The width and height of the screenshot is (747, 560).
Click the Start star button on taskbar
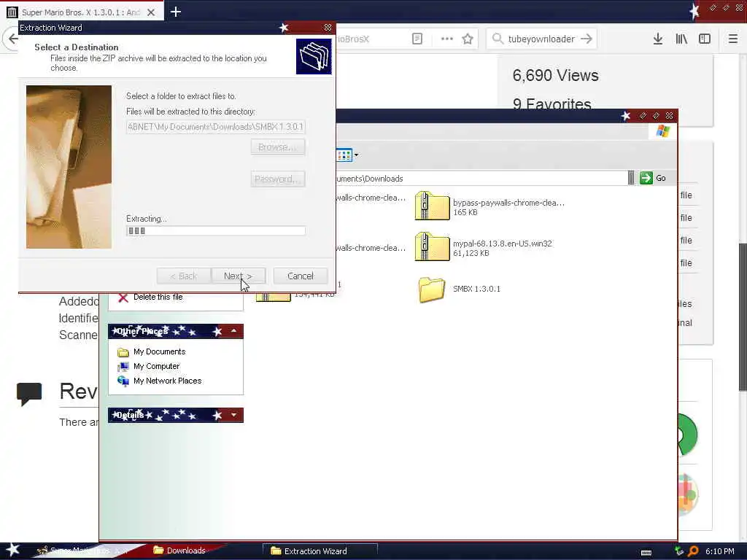tap(13, 550)
